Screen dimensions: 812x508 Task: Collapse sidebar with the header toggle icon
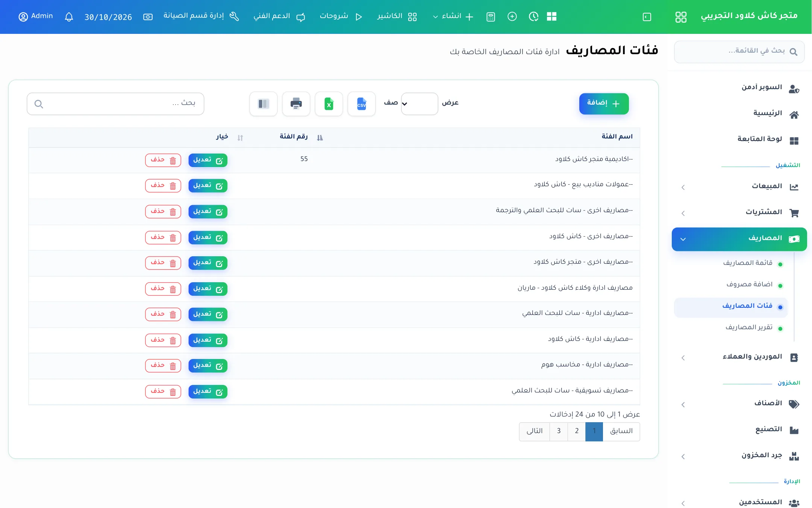click(647, 17)
